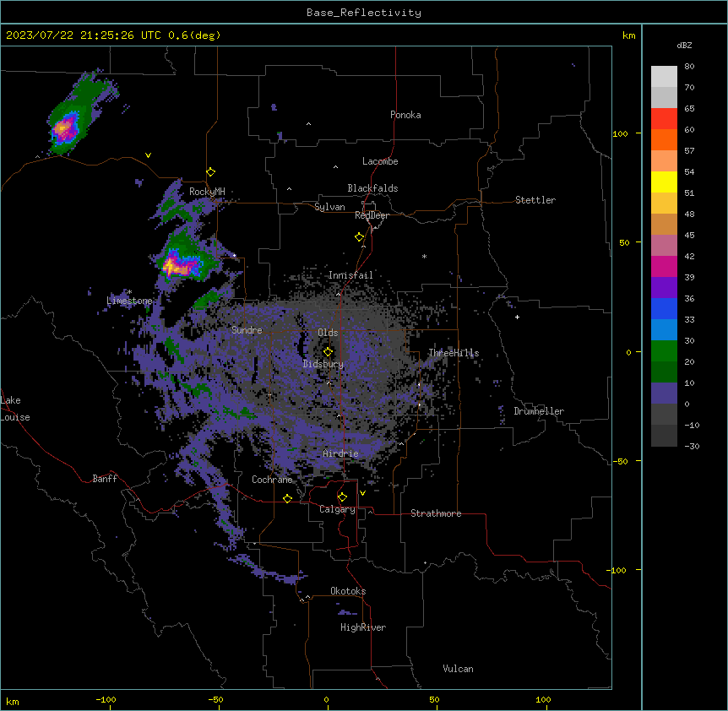728x711 pixels.
Task: Click the yellow diamond marker near Cochrane
Action: coord(287,498)
